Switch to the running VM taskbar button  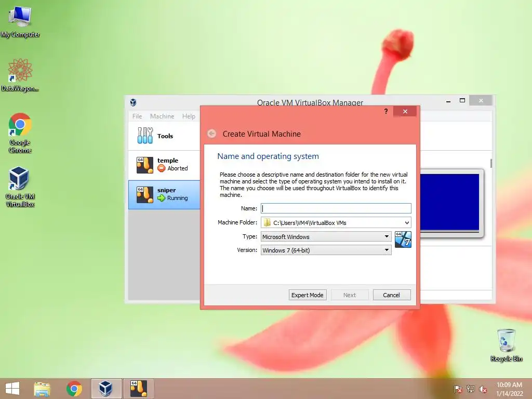coord(138,389)
